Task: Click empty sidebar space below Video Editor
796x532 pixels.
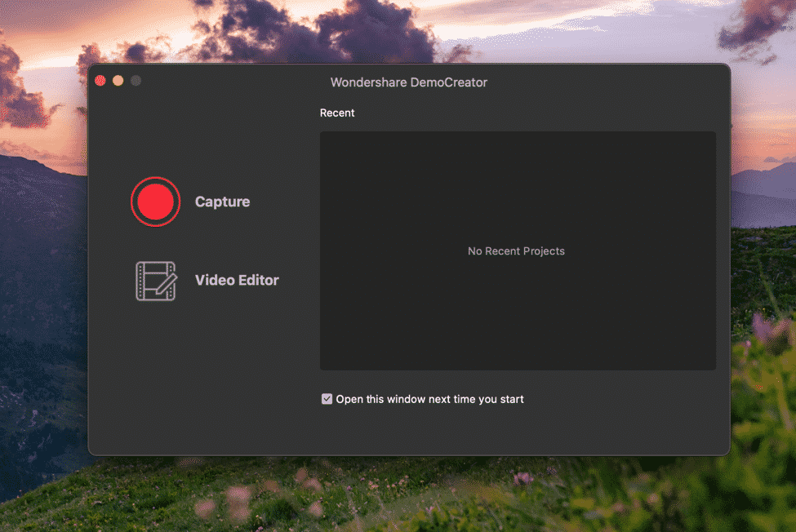Action: point(204,367)
